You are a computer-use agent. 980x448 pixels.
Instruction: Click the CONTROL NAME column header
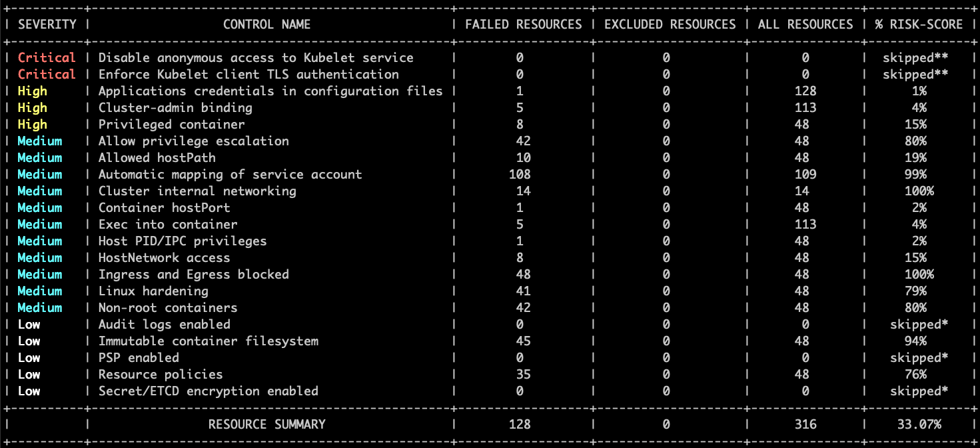(266, 25)
